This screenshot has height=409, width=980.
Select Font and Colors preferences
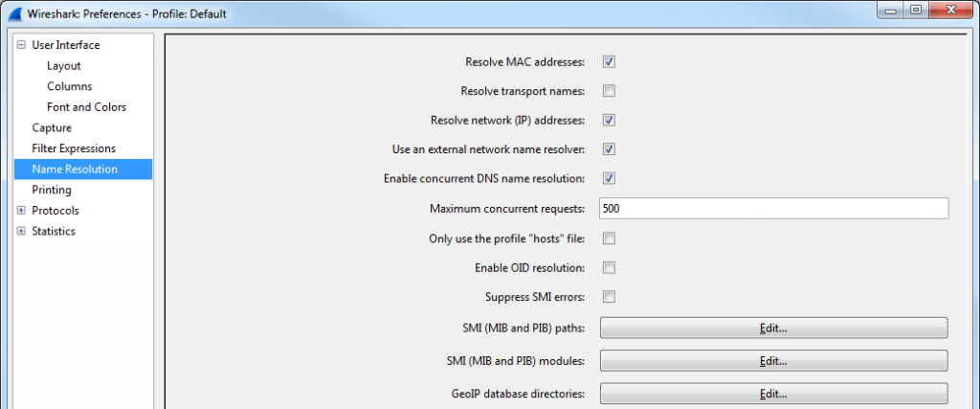pyautogui.click(x=86, y=107)
